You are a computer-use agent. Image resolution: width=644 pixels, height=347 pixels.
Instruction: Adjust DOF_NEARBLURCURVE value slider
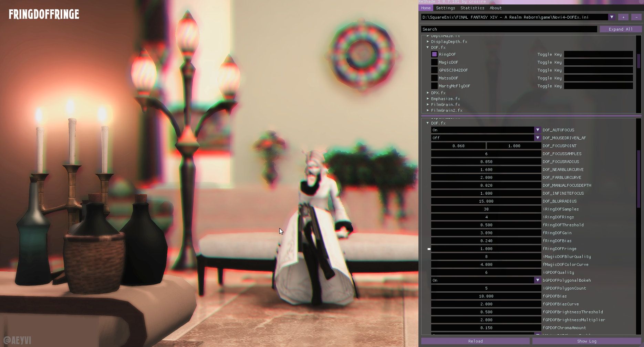coord(486,170)
